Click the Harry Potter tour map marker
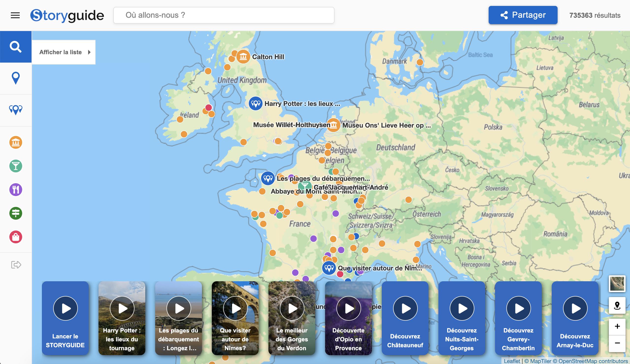This screenshot has height=364, width=630. click(x=255, y=103)
